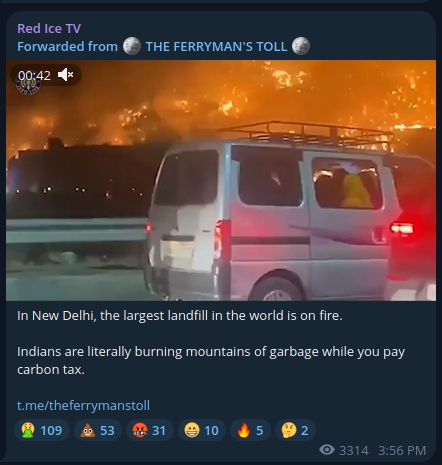Follow the t.me/theferrymanstoll link
This screenshot has width=442, height=465.
tap(83, 405)
